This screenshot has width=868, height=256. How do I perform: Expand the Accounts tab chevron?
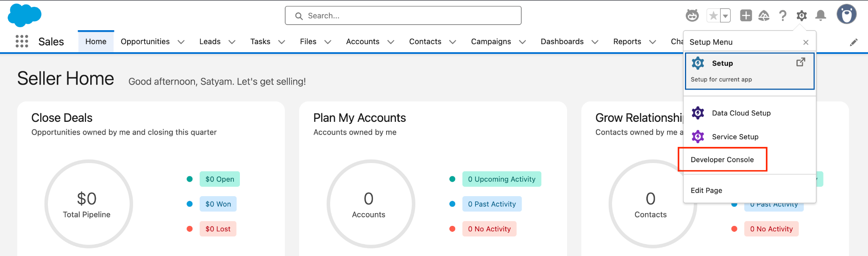[x=391, y=42]
